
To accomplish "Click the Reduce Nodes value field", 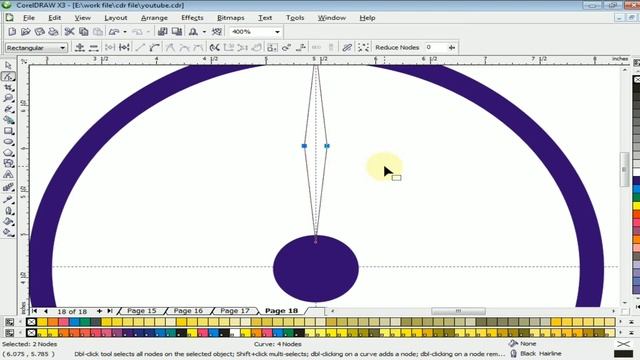I will pos(435,47).
